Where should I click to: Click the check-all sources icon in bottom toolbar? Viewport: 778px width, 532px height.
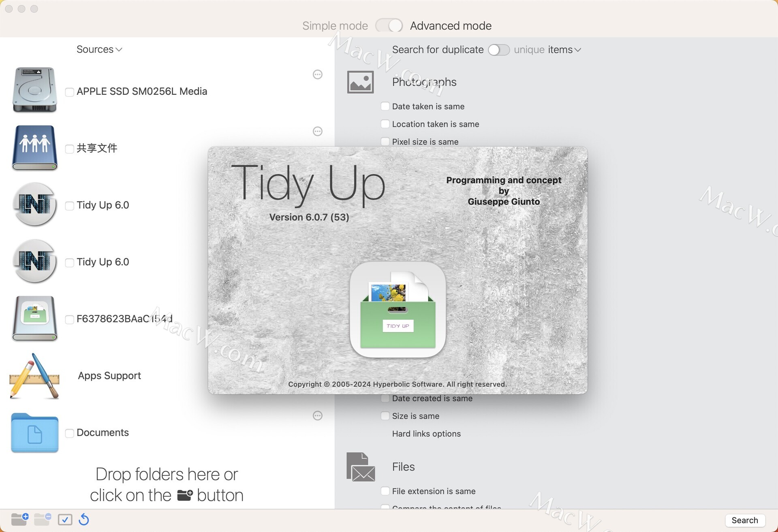pos(65,519)
